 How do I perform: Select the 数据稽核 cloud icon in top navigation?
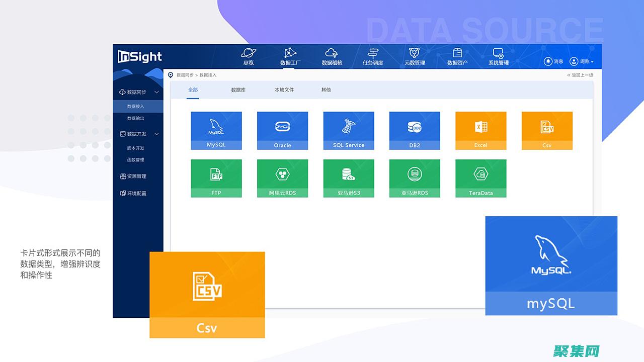[332, 53]
